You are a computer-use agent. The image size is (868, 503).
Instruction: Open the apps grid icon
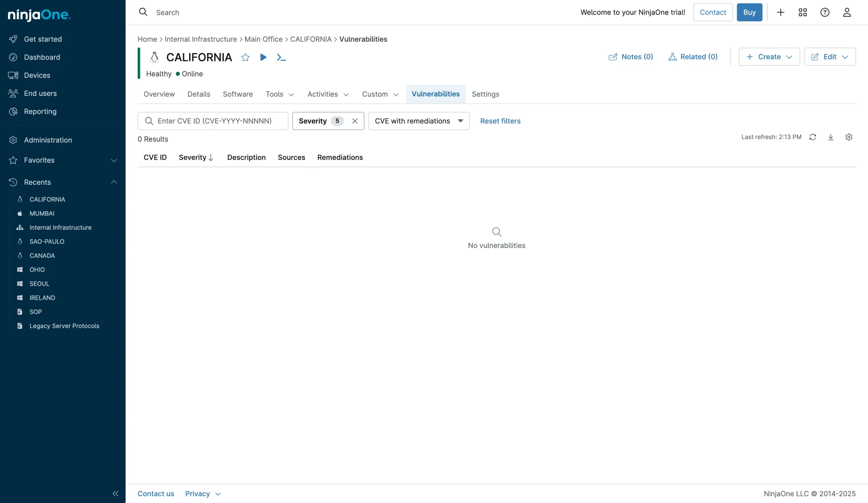pos(803,13)
